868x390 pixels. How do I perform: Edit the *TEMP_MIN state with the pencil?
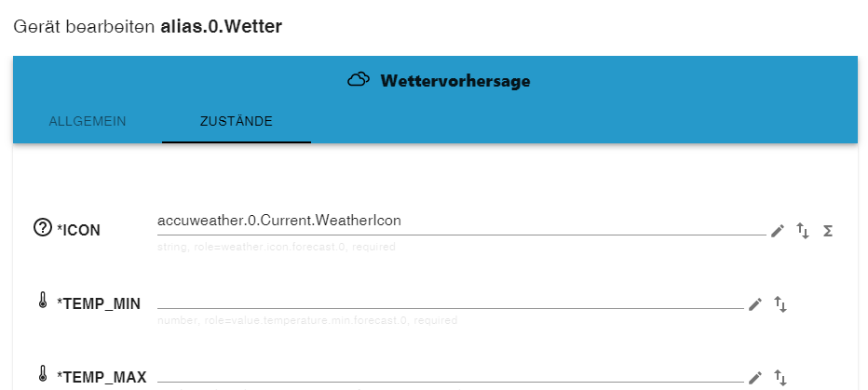click(x=755, y=303)
